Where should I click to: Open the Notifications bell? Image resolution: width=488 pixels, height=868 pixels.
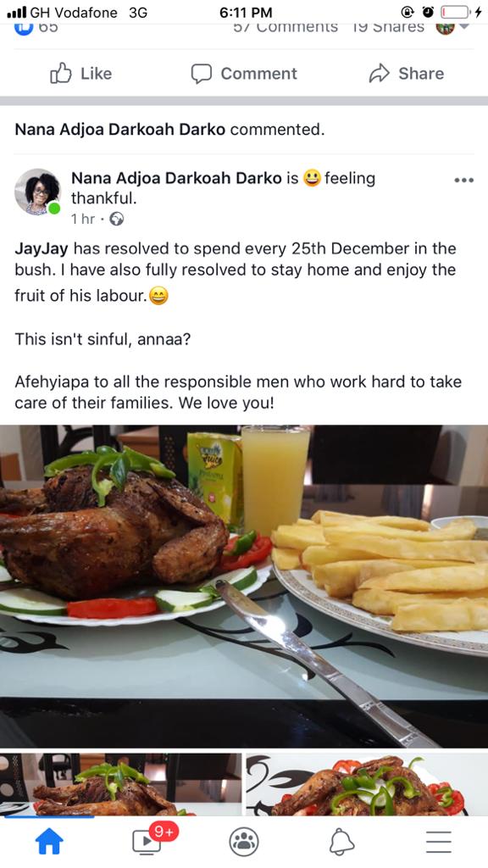coord(341,842)
